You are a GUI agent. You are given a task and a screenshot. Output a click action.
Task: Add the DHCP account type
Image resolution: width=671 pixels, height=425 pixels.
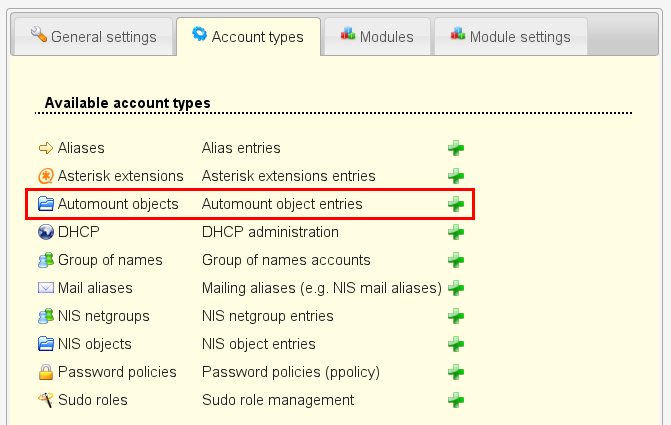[x=456, y=232]
